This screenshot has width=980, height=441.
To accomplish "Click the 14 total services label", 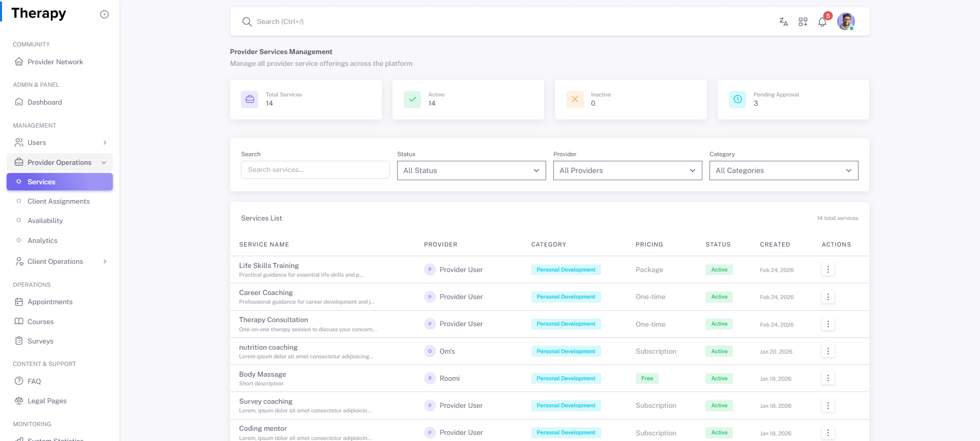I will coord(838,218).
